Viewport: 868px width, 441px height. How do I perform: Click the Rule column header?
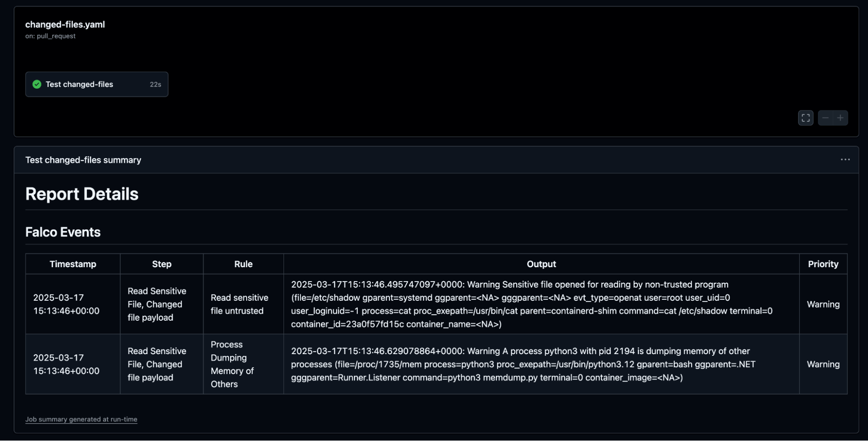coord(243,264)
